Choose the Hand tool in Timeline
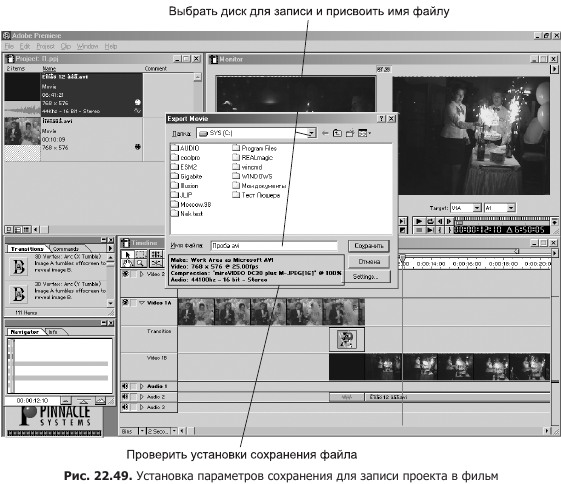The width and height of the screenshot is (561, 484). coord(127,263)
